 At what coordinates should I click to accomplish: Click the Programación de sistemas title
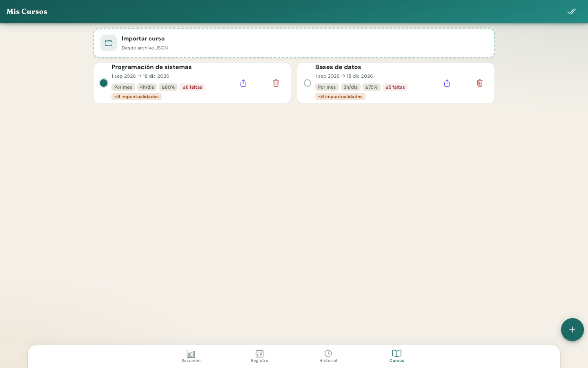click(x=151, y=67)
